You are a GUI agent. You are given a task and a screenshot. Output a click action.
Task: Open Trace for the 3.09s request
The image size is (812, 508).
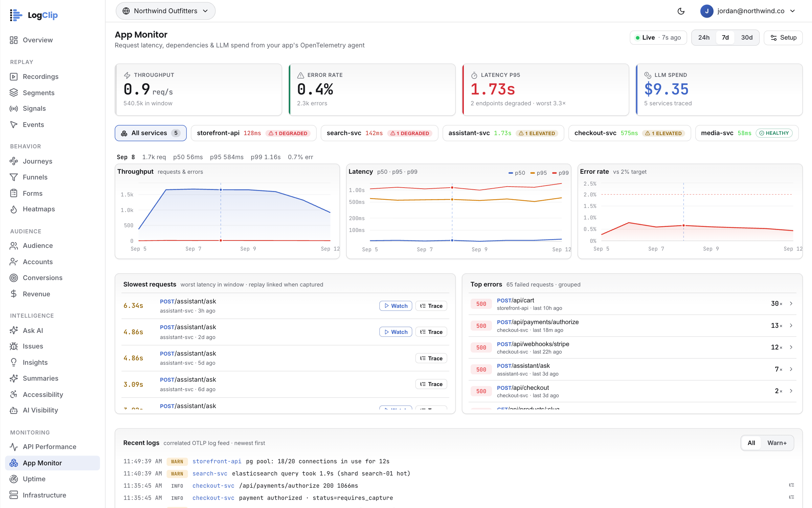point(431,384)
